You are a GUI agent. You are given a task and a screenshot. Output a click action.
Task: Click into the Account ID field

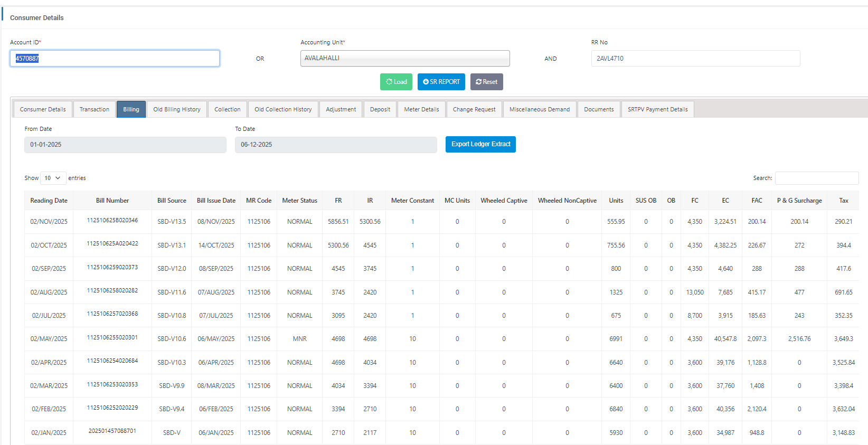(115, 59)
